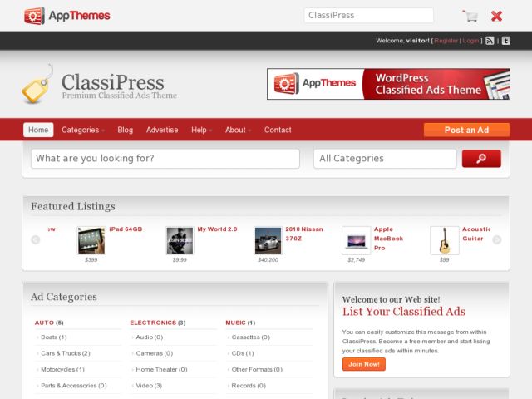Screen dimensions: 532x399
Task: Open the Cars & Trucks (2) category
Action: (x=66, y=353)
